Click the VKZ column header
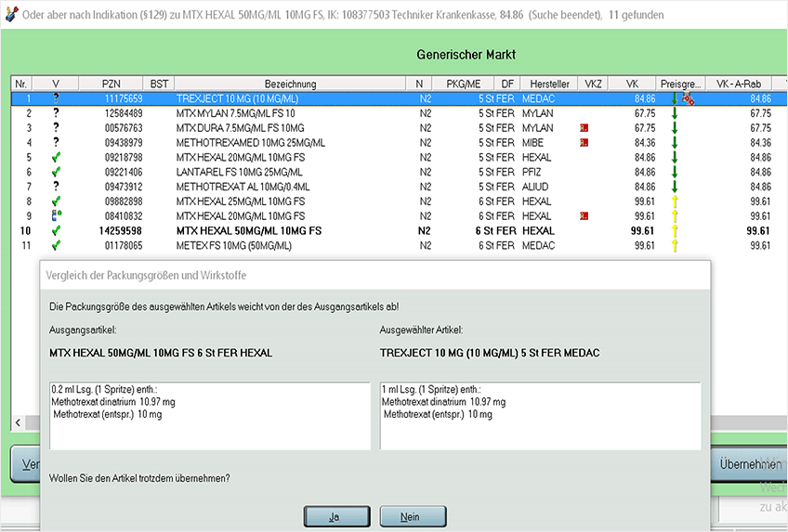Image resolution: width=788 pixels, height=532 pixels. click(x=593, y=84)
